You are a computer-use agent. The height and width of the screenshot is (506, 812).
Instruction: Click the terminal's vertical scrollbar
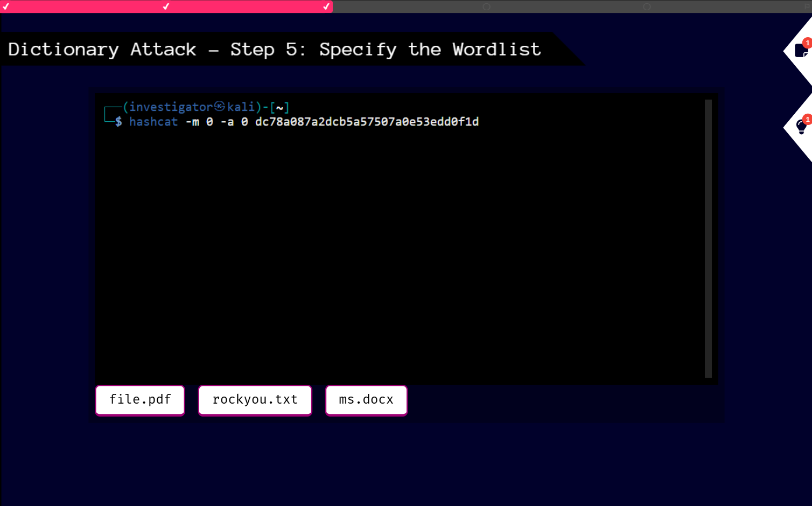tap(708, 238)
